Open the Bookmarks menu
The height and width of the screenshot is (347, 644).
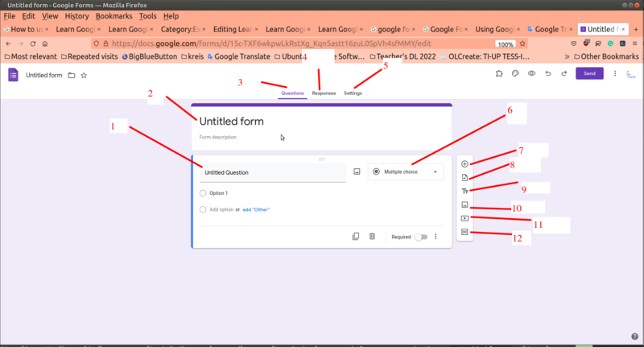click(x=114, y=16)
